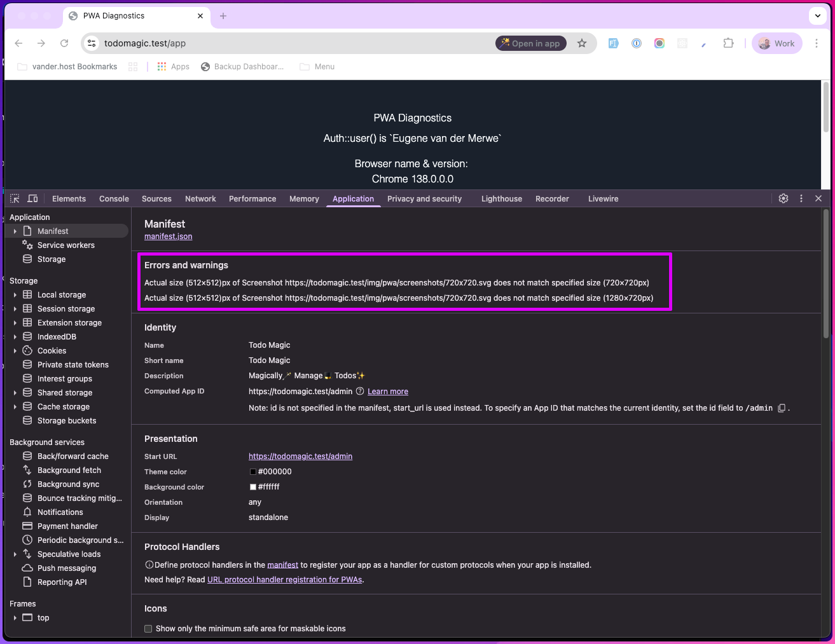Expand Speculative loads tree arrow
This screenshot has height=644, width=835.
15,554
